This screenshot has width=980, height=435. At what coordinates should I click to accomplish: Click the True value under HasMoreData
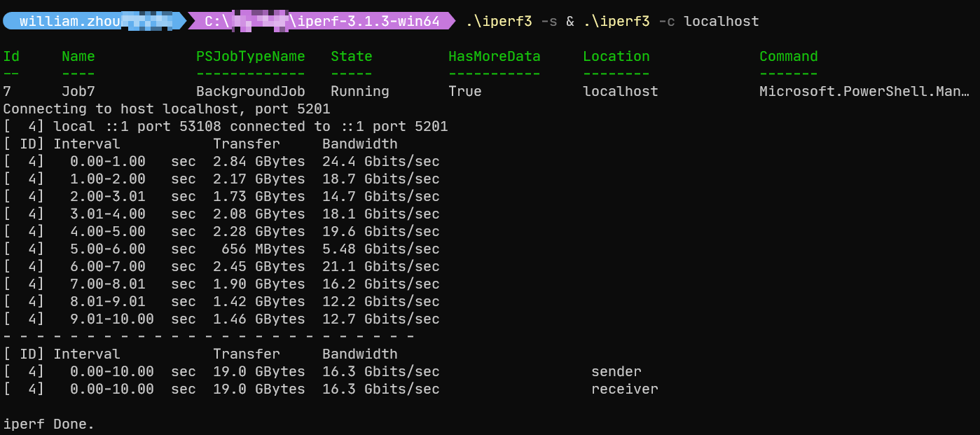coord(464,90)
